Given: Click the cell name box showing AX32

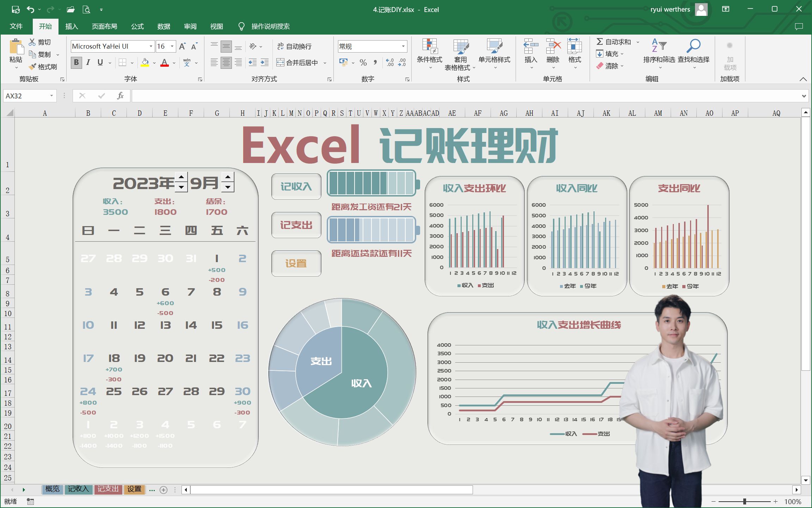Looking at the screenshot, I should (31, 95).
